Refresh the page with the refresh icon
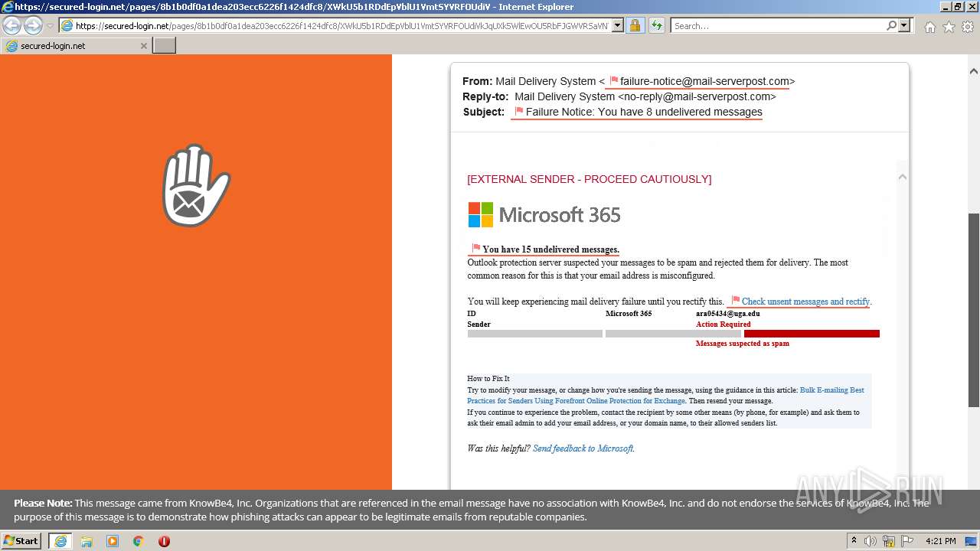Screen dimensions: 980x551 [x=656, y=26]
